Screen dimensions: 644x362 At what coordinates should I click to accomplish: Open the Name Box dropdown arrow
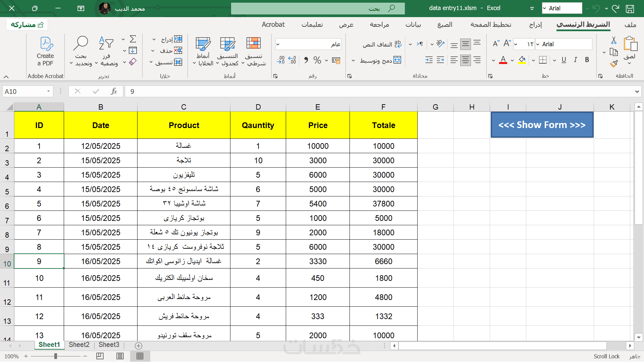(48, 92)
